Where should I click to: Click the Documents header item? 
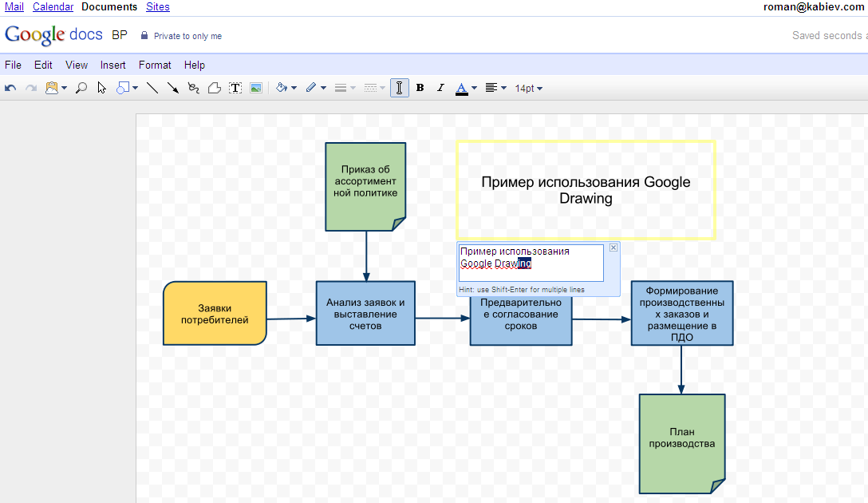pyautogui.click(x=109, y=6)
